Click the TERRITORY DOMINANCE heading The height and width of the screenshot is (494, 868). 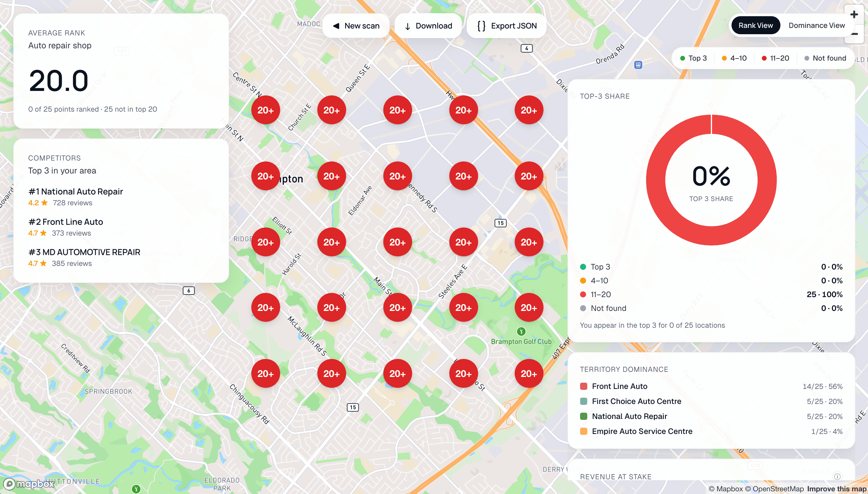pyautogui.click(x=624, y=369)
